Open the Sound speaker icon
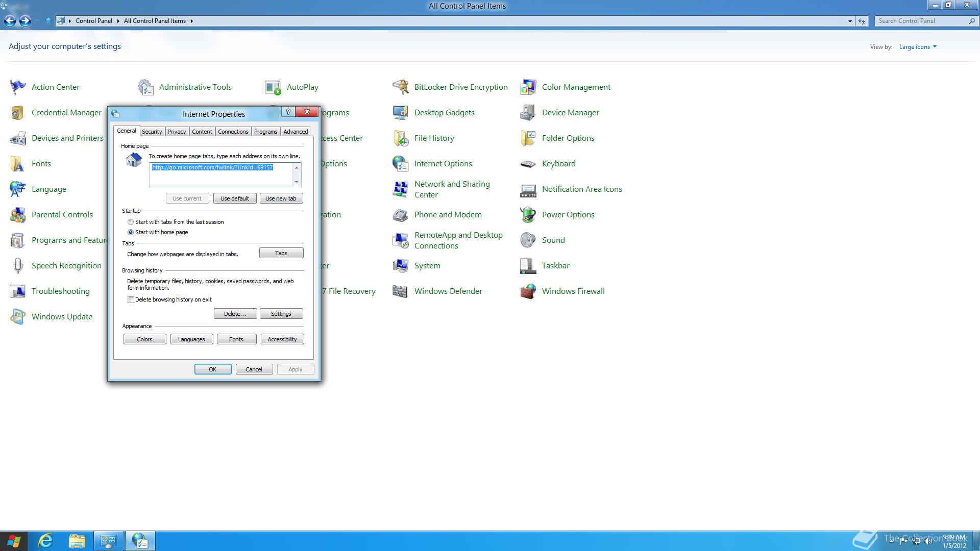This screenshot has width=980, height=551. [528, 240]
